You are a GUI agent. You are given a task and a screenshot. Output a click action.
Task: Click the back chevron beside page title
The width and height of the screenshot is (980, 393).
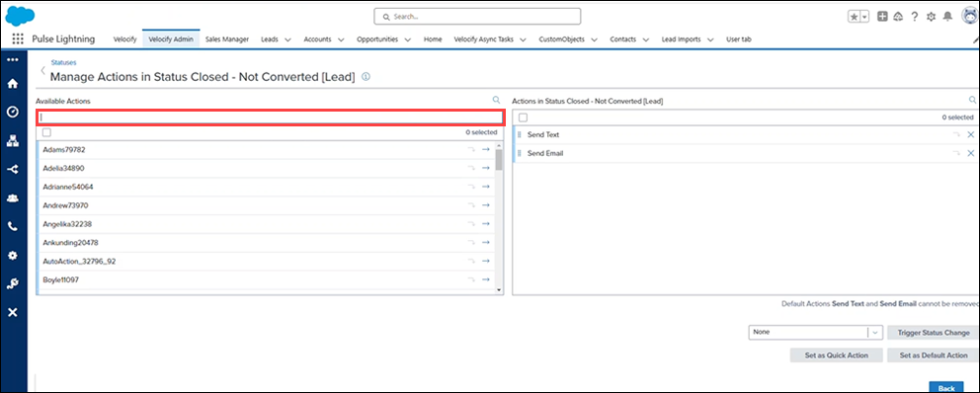point(43,70)
